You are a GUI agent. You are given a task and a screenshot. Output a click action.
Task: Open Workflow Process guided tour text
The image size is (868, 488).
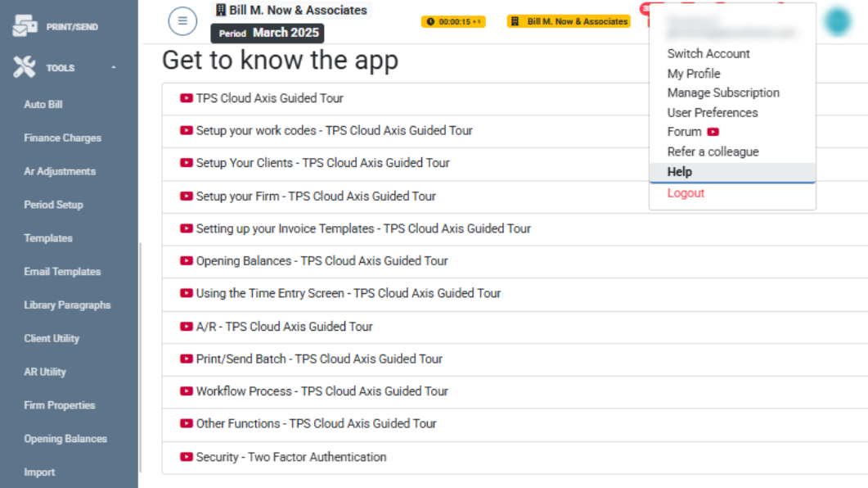tap(322, 391)
